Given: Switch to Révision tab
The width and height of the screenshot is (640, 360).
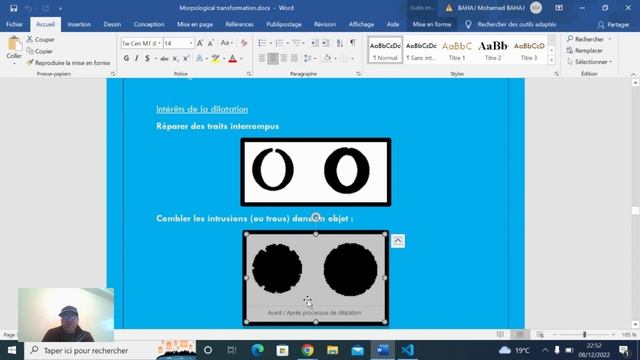Looking at the screenshot, I should (x=325, y=24).
